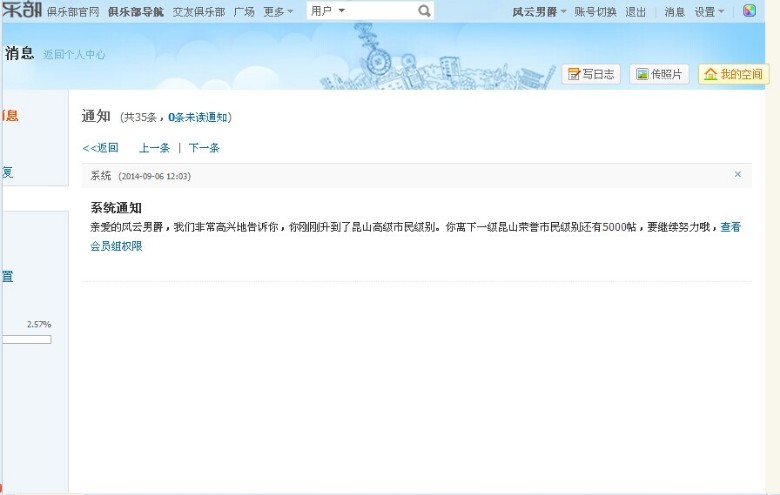
Task: Open 交友俱乐部 in top navigation
Action: click(x=198, y=11)
